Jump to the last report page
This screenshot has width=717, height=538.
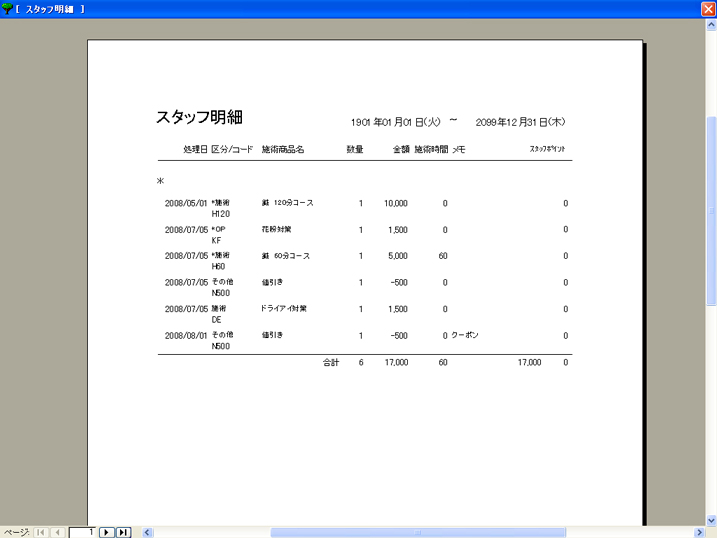click(124, 532)
